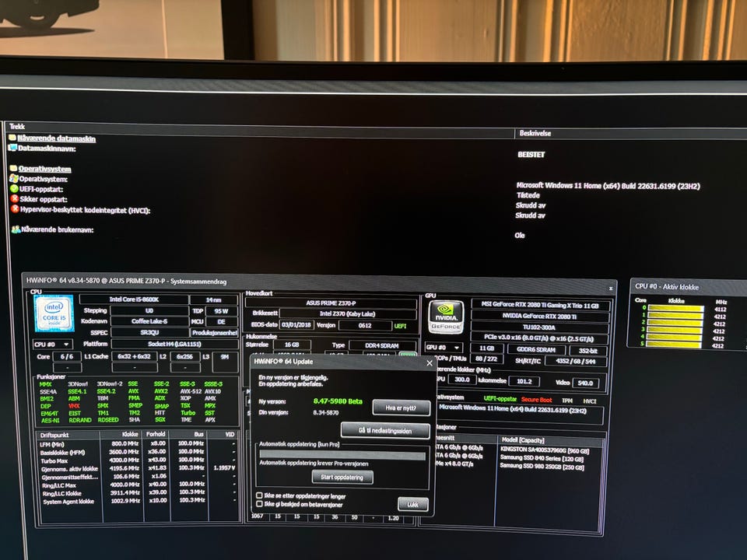Click the TDP field 95 W
Image resolution: width=747 pixels, height=560 pixels.
(221, 311)
